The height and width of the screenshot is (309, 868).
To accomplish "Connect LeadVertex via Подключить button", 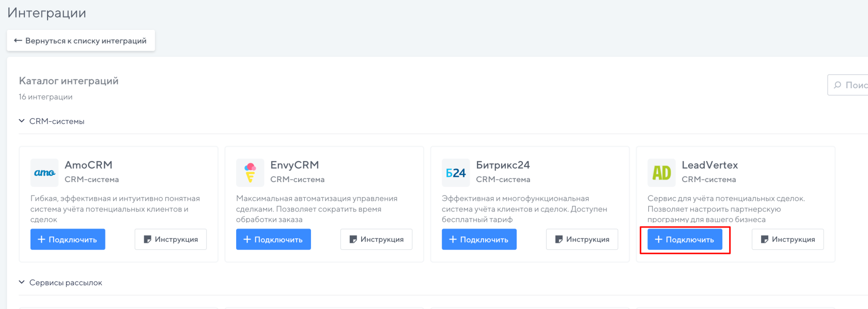I will [685, 239].
